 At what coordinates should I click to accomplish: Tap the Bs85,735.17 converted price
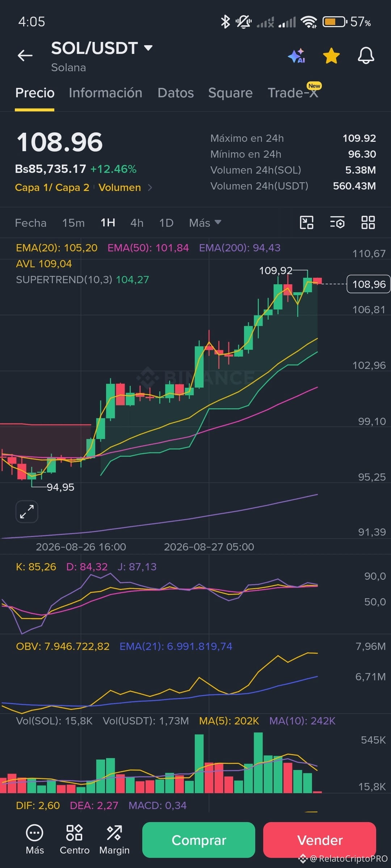tap(51, 169)
